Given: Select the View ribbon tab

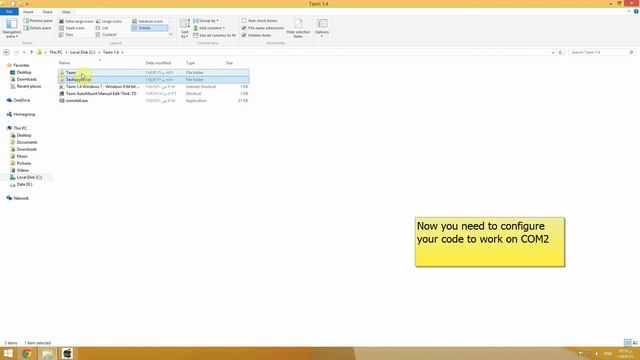Looking at the screenshot, I should [66, 12].
